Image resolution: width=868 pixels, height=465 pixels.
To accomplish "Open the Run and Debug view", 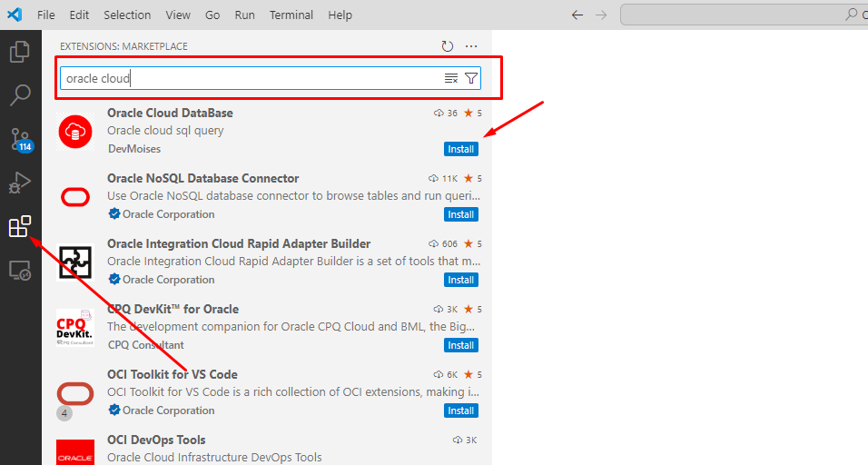I will pyautogui.click(x=20, y=183).
